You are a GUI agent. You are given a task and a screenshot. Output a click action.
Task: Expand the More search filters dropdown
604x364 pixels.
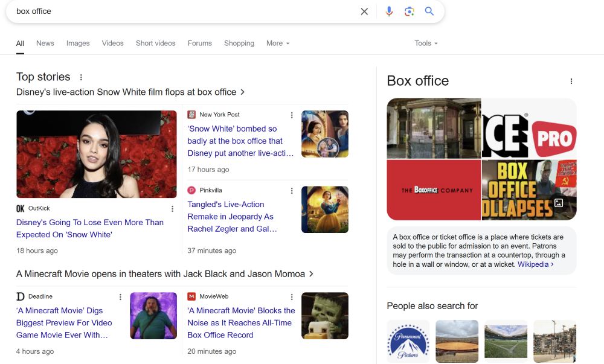(278, 43)
